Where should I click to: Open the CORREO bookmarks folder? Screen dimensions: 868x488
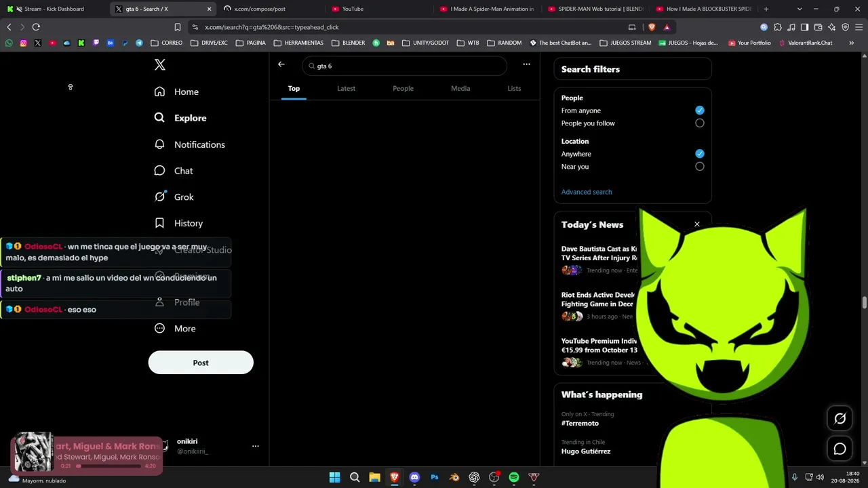point(167,43)
